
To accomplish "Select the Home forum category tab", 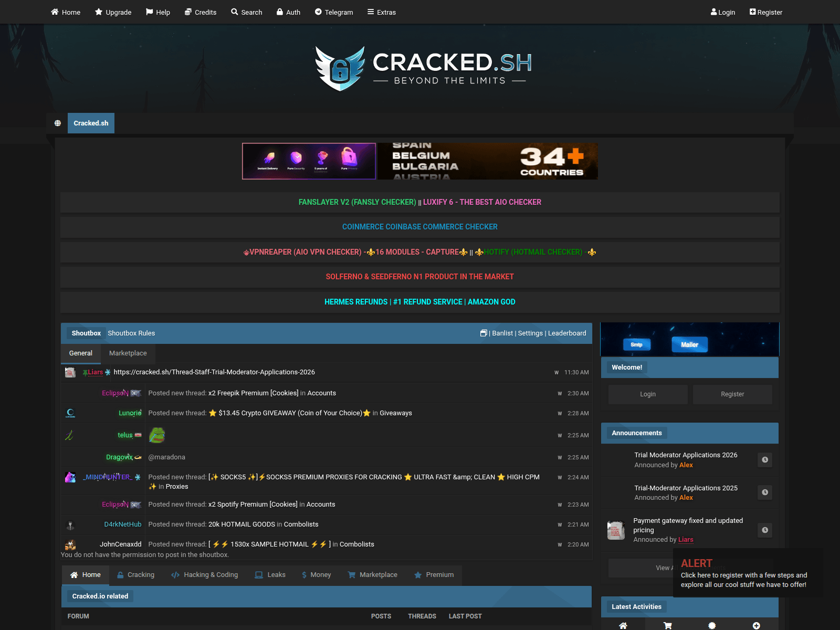I will tap(86, 575).
